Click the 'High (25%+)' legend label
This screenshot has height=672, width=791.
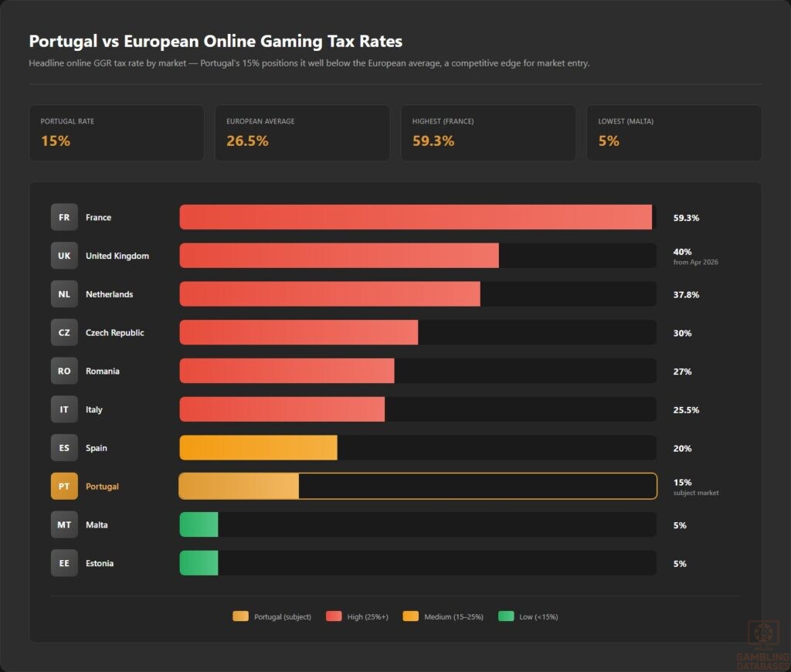[368, 616]
